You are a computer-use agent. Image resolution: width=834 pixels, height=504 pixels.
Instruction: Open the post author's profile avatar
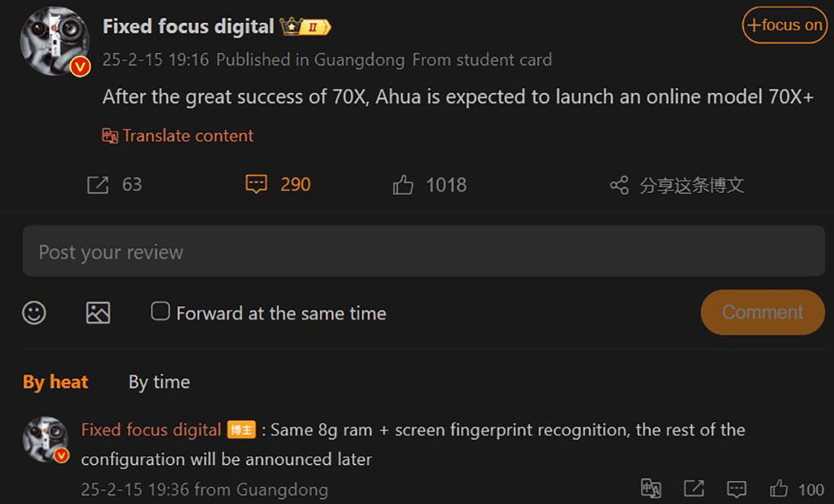(54, 42)
